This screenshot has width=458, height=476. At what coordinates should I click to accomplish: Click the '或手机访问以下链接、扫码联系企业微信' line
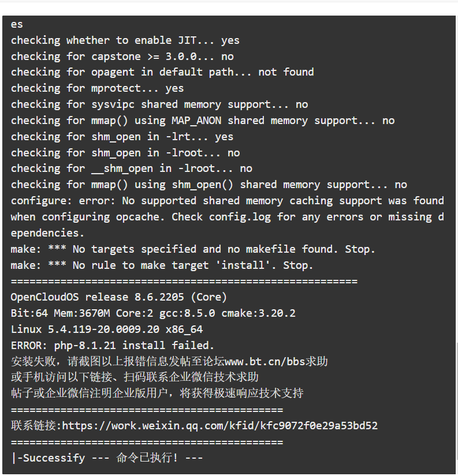(x=135, y=377)
